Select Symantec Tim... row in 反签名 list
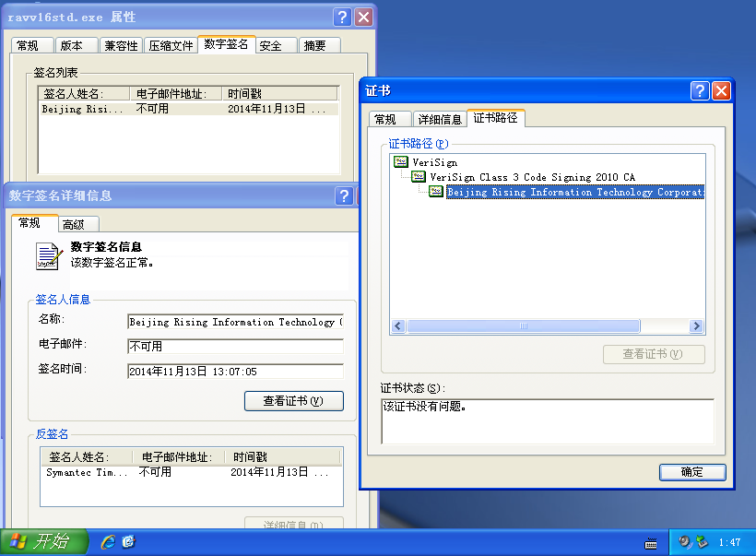The width and height of the screenshot is (756, 556). tap(191, 472)
